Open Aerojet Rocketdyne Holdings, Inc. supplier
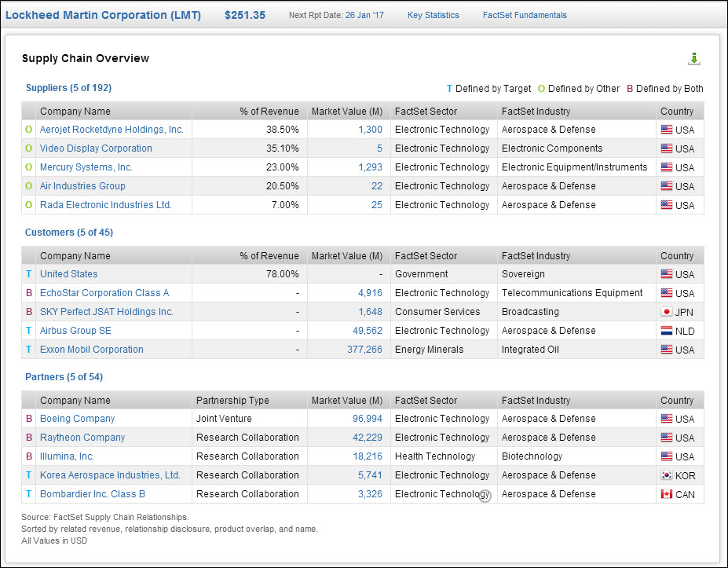 click(x=112, y=130)
